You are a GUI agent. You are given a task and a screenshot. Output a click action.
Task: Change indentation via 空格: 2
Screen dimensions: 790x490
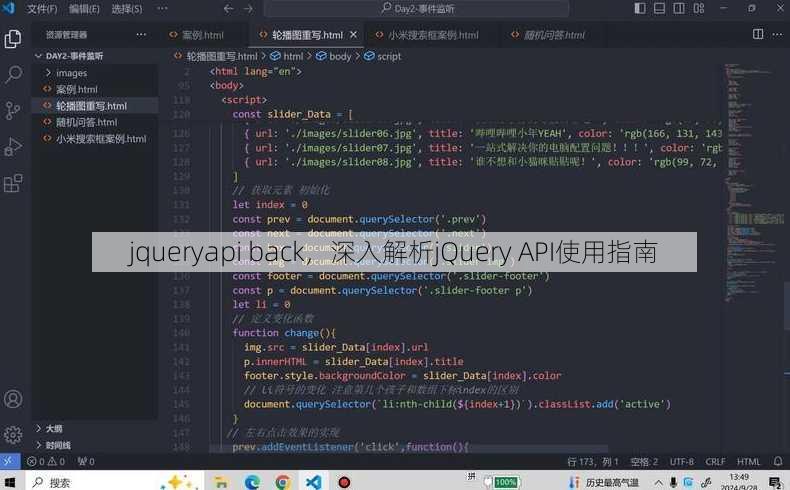click(x=644, y=461)
